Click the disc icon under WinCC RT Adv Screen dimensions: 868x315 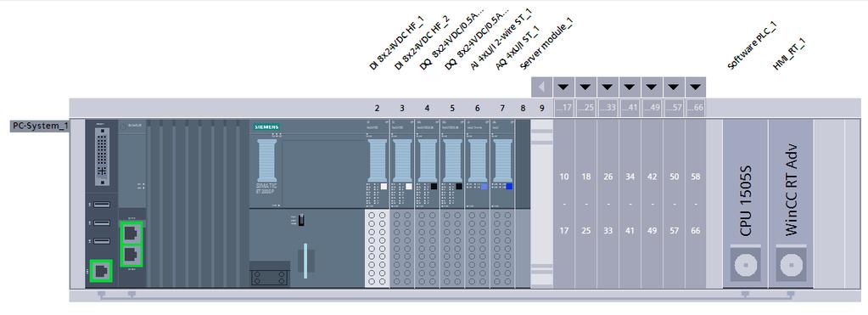click(791, 265)
